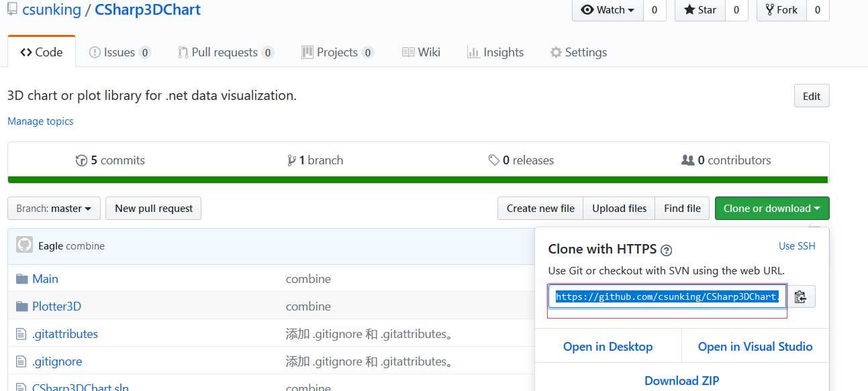Open CSharp3DChart.sln file

tap(81, 388)
